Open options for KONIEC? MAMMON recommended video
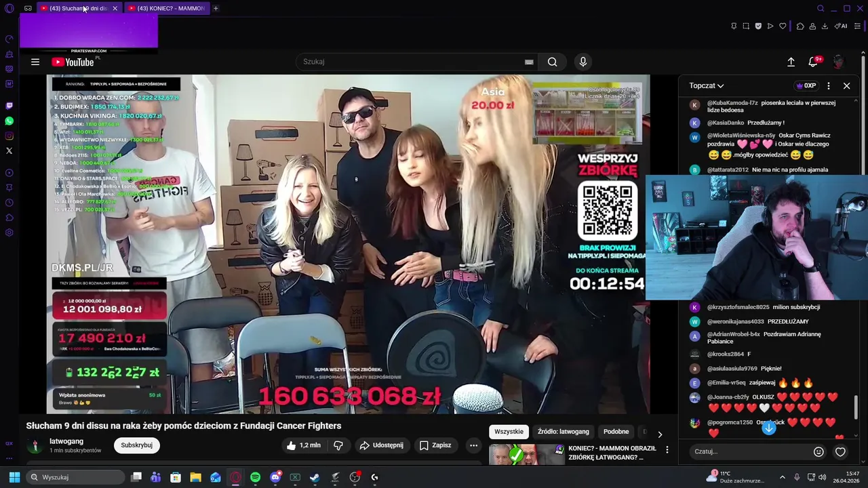The width and height of the screenshot is (868, 488). click(667, 449)
